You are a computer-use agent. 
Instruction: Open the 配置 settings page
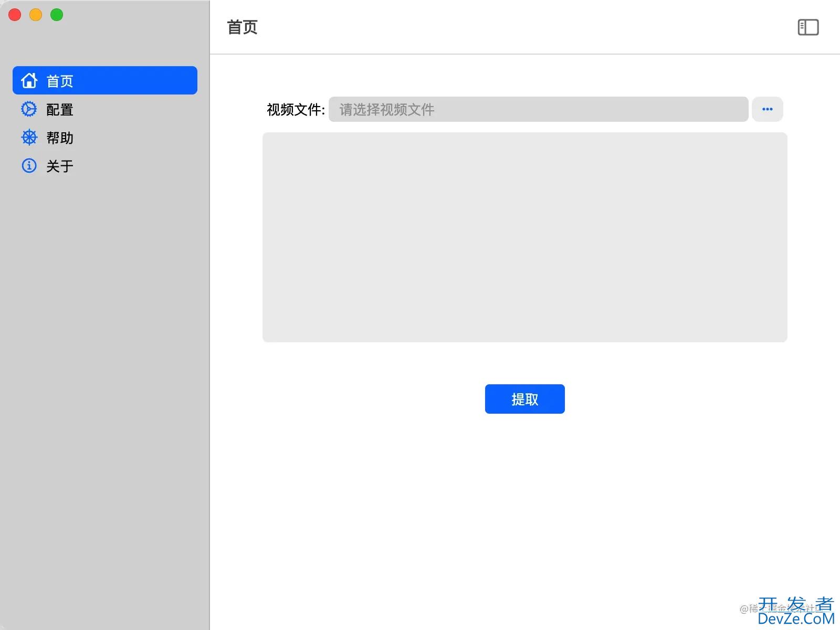coord(105,109)
